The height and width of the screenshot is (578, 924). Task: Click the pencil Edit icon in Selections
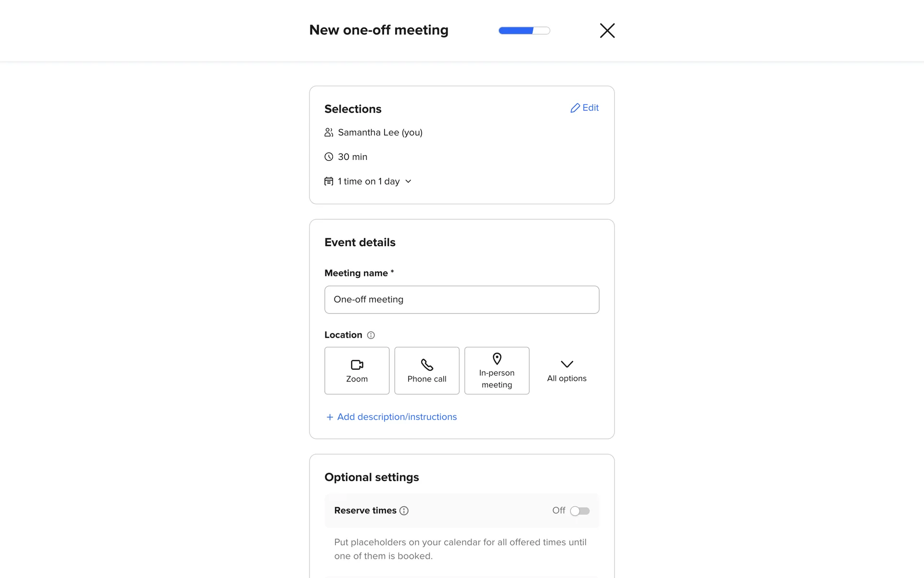(575, 108)
